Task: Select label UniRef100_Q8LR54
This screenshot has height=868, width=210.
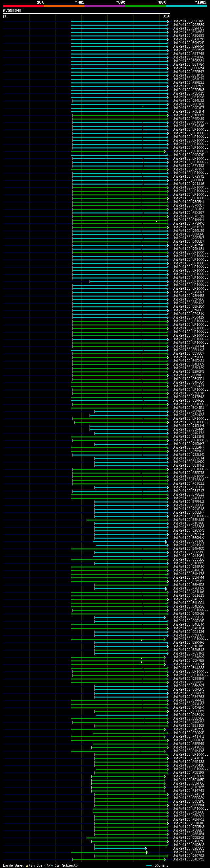Action: (x=188, y=68)
